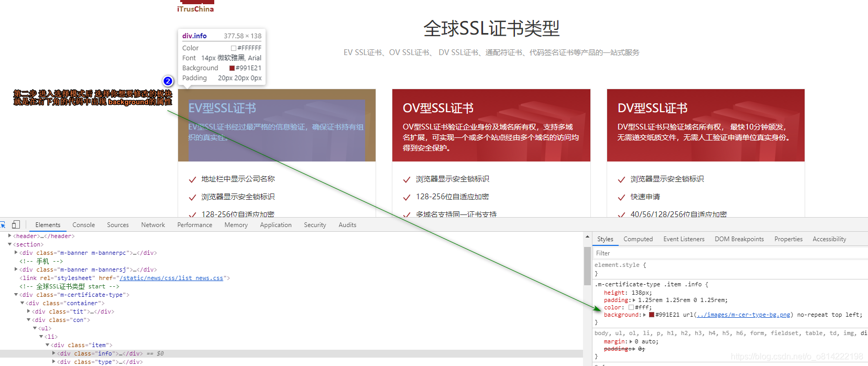The height and width of the screenshot is (366, 868).
Task: Open the Event Listeners sidebar tab
Action: click(684, 239)
